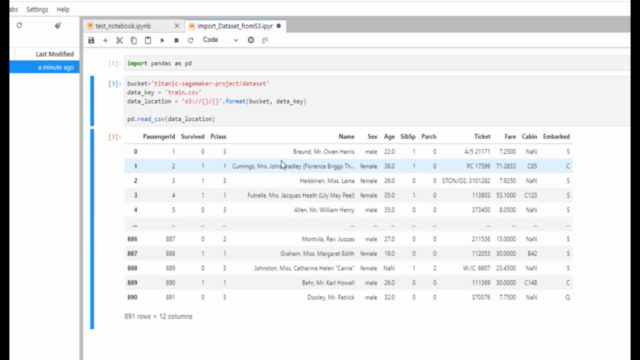Click the 891 rows × 12 columns summary
Viewport: 640px width, 360px height.
click(158, 316)
